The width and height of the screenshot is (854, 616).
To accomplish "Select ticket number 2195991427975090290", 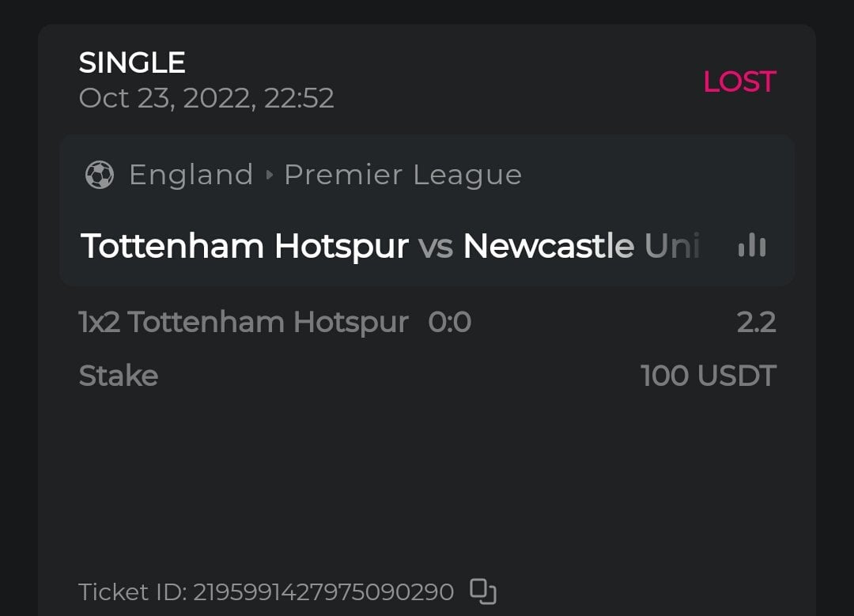I will point(323,591).
